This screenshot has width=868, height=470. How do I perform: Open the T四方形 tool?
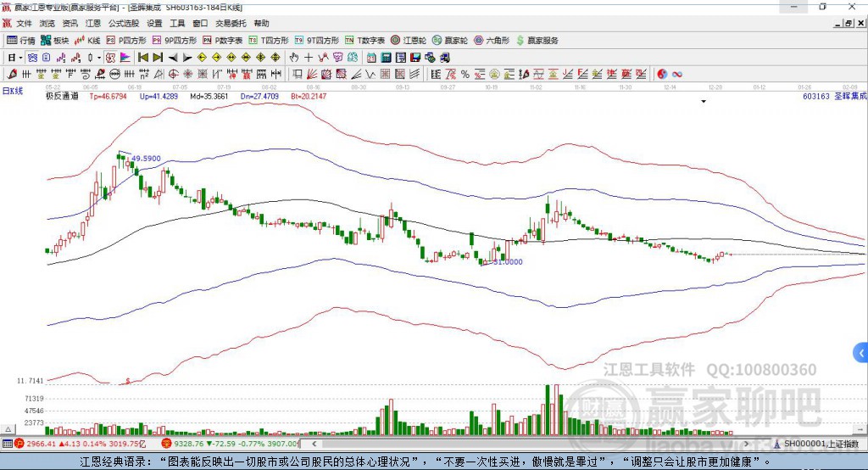269,41
